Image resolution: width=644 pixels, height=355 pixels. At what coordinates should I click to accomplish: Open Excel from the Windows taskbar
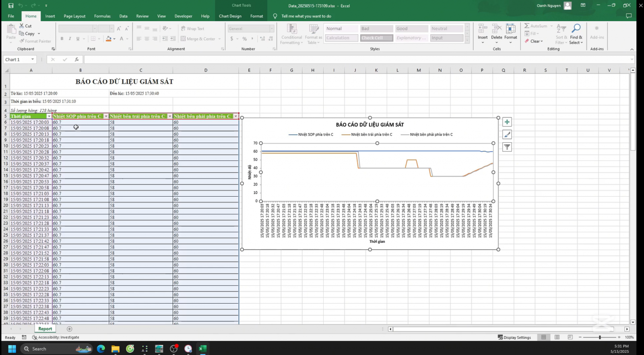(202, 349)
